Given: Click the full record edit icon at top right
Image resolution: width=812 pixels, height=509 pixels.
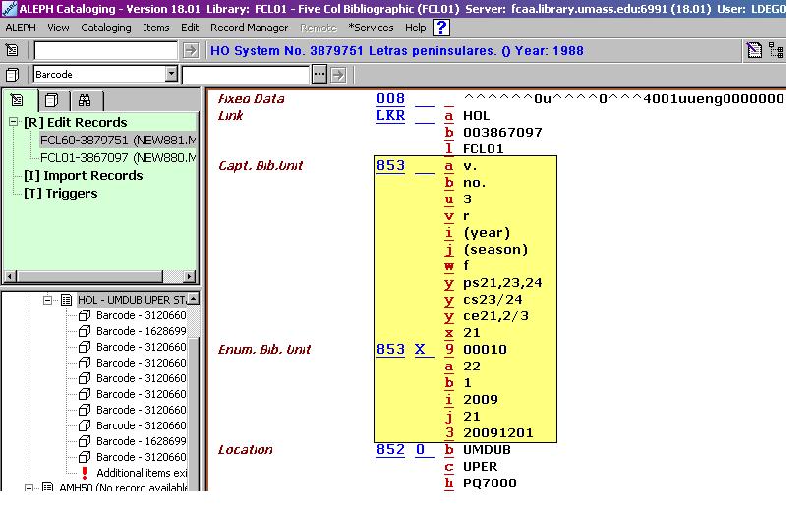Looking at the screenshot, I should pyautogui.click(x=754, y=50).
